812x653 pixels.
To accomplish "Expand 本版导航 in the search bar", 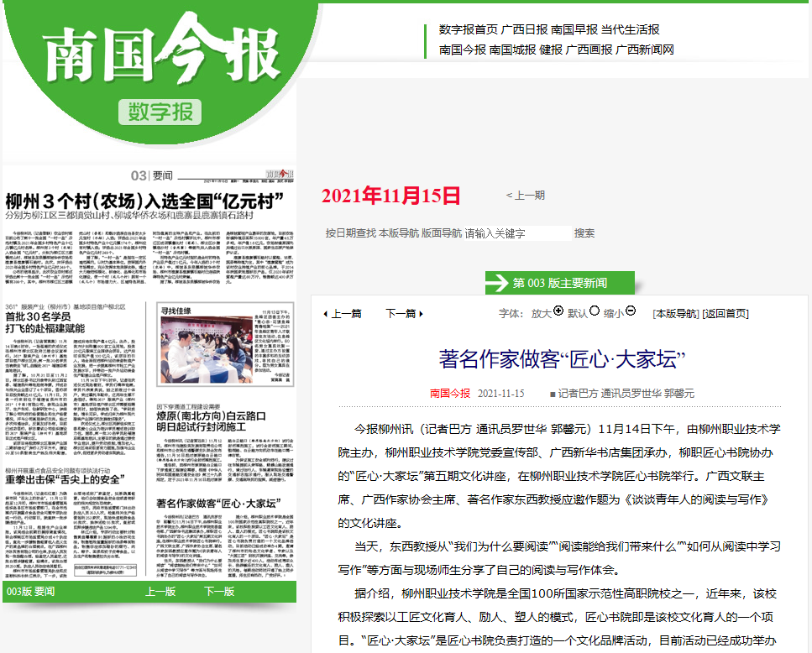I will (x=398, y=233).
